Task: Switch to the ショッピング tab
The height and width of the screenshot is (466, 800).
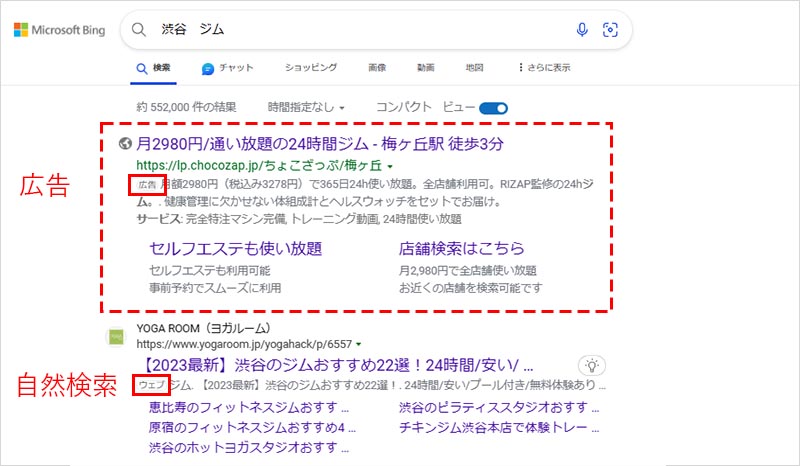Action: pyautogui.click(x=311, y=68)
